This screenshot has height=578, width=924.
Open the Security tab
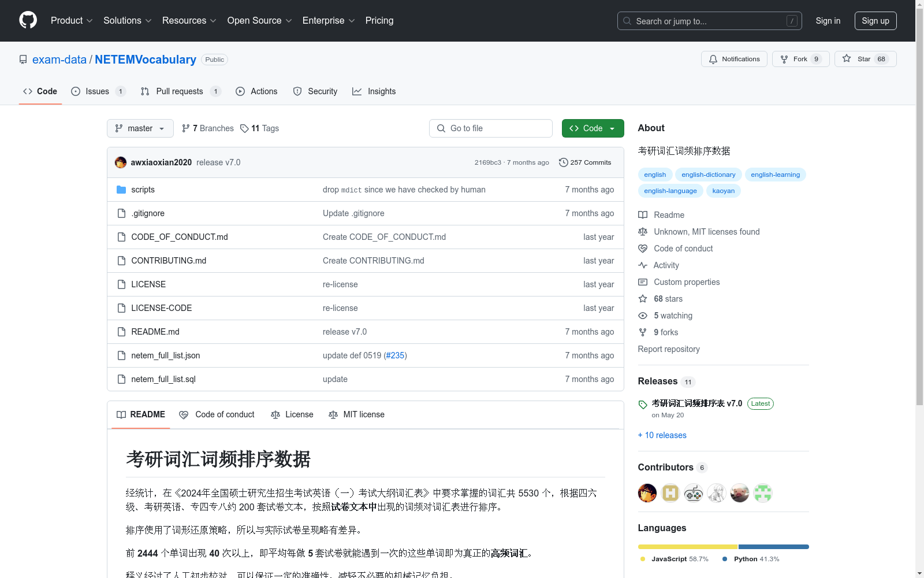pyautogui.click(x=315, y=91)
